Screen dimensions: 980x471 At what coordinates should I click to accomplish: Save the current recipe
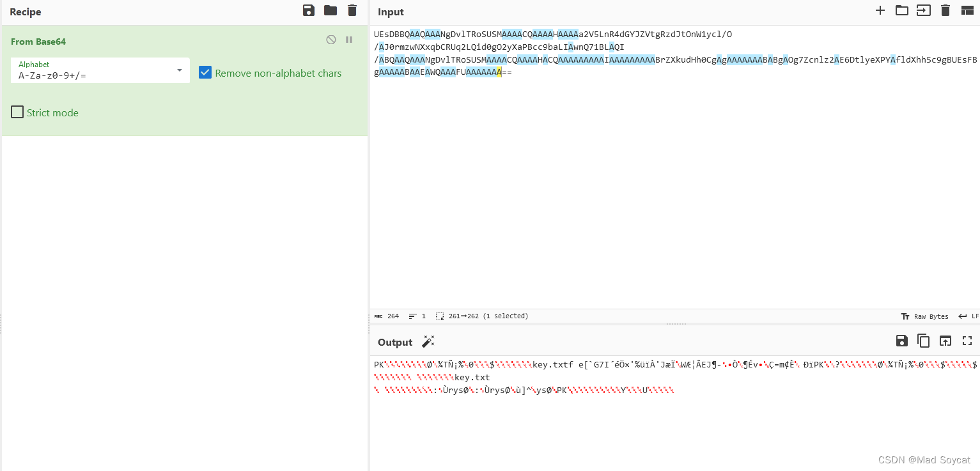(x=309, y=10)
